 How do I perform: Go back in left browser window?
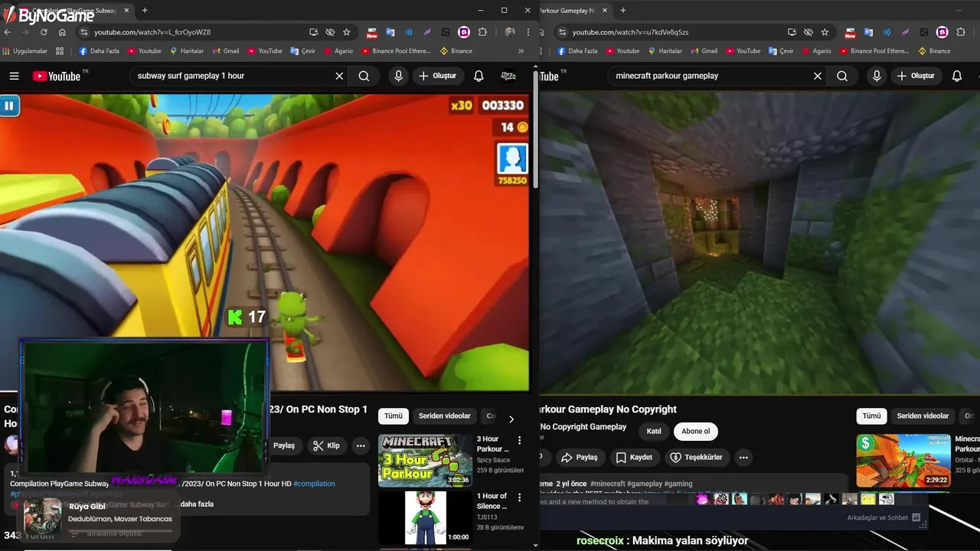point(8,32)
